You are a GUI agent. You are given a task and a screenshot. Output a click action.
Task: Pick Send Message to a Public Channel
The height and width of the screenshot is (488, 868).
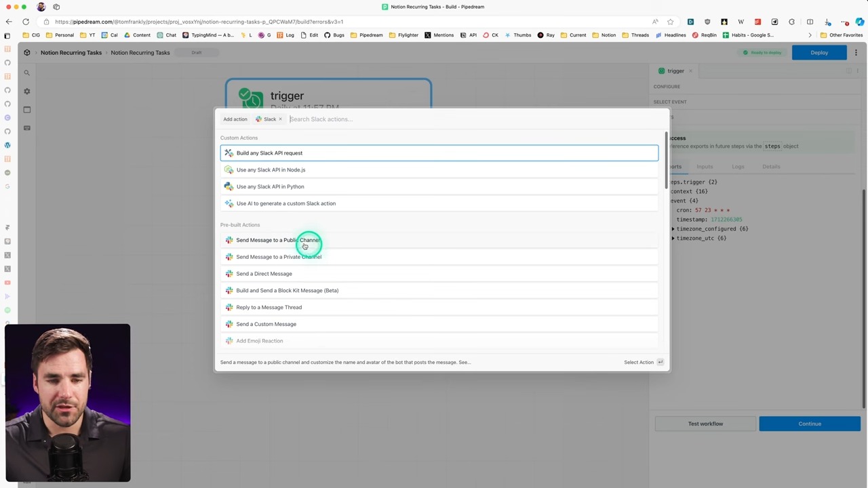point(277,240)
